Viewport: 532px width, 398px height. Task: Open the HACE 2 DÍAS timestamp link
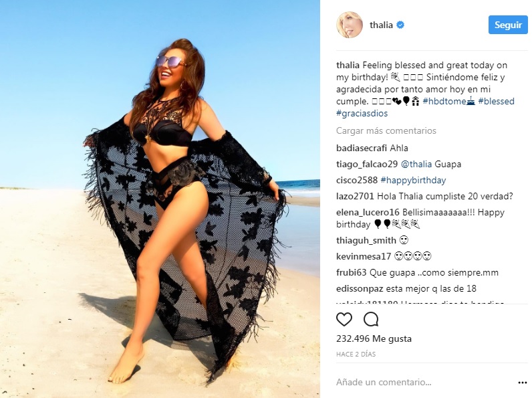356,355
